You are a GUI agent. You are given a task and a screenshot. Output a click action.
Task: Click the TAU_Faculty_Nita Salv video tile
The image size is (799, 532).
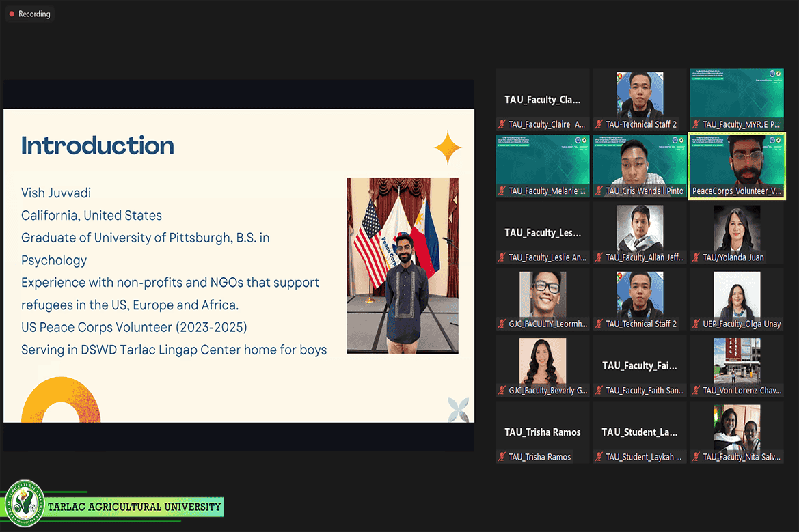coord(736,430)
